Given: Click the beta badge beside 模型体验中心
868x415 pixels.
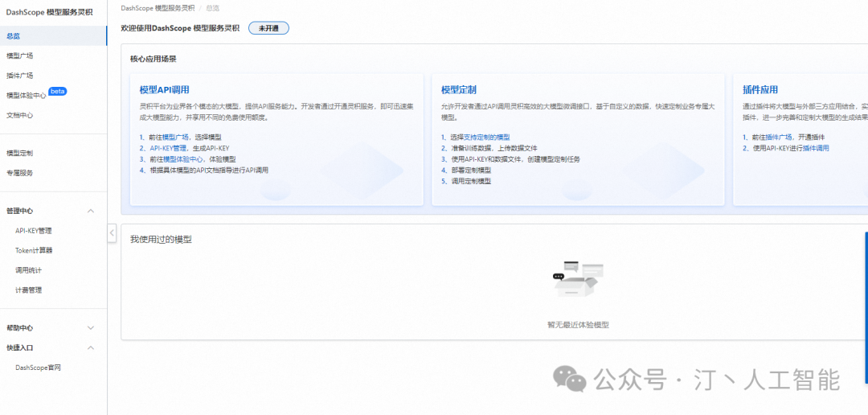Looking at the screenshot, I should pos(58,92).
